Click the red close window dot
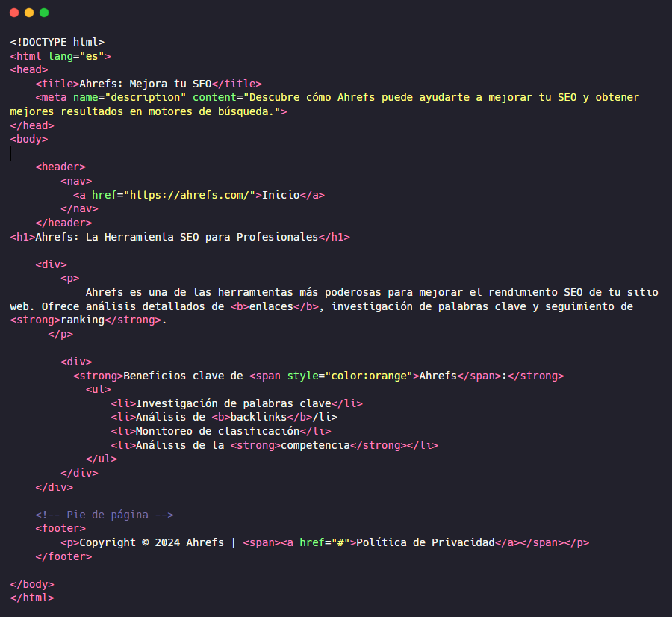 (14, 13)
